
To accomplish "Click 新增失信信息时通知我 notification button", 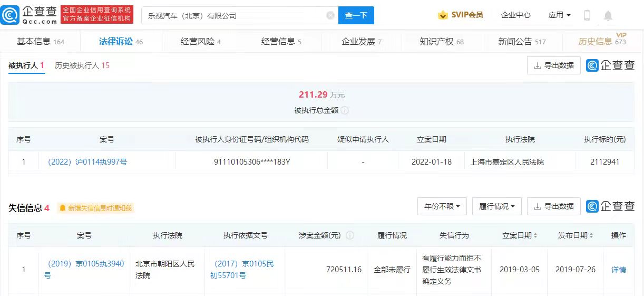I will click(95, 208).
